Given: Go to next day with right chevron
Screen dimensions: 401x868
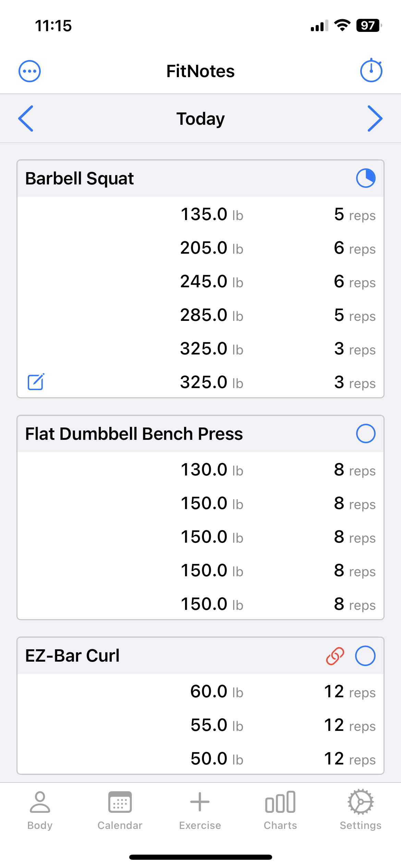Looking at the screenshot, I should pyautogui.click(x=375, y=119).
